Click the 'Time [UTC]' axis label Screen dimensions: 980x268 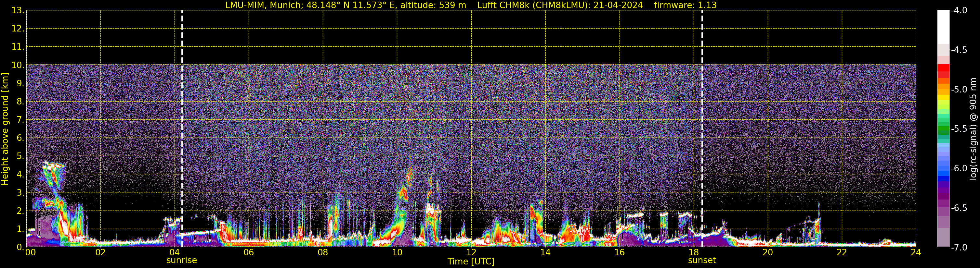coord(471,262)
